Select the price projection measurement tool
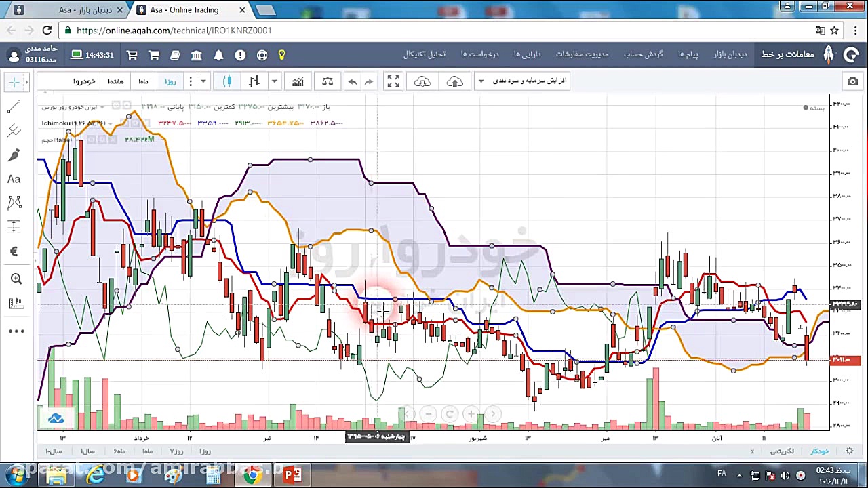868x488 pixels. pos(14,226)
